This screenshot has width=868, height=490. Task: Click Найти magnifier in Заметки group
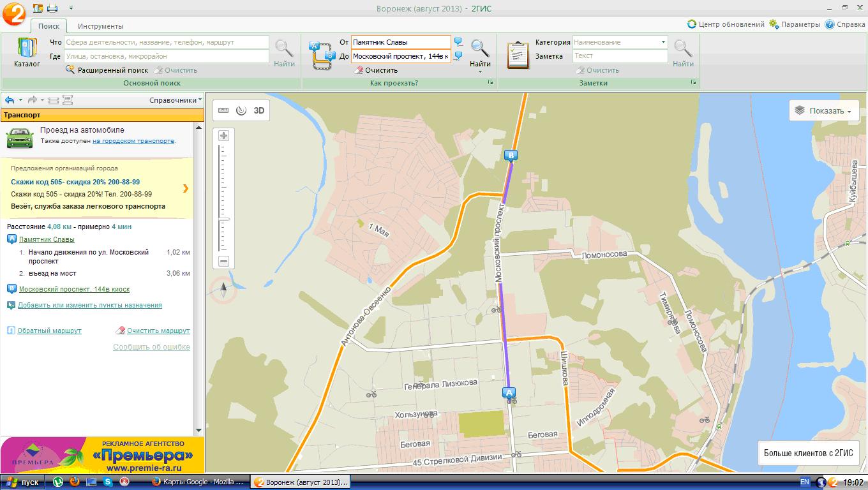coord(683,53)
